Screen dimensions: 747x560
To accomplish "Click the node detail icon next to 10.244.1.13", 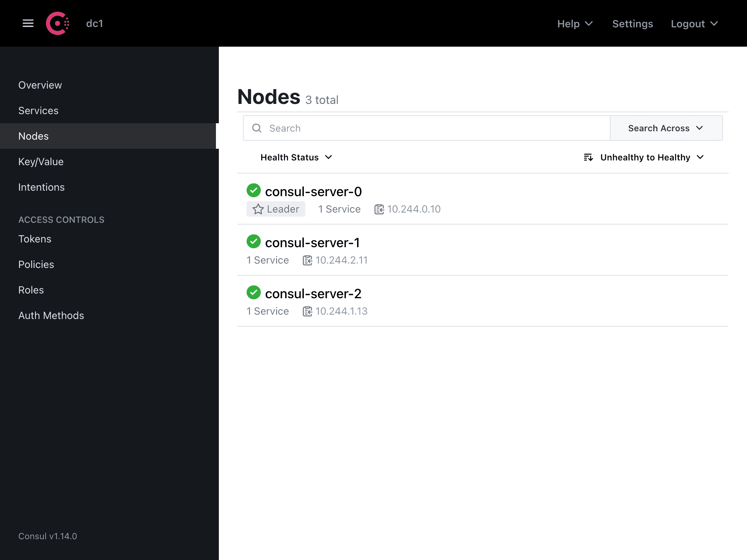I will [x=306, y=311].
